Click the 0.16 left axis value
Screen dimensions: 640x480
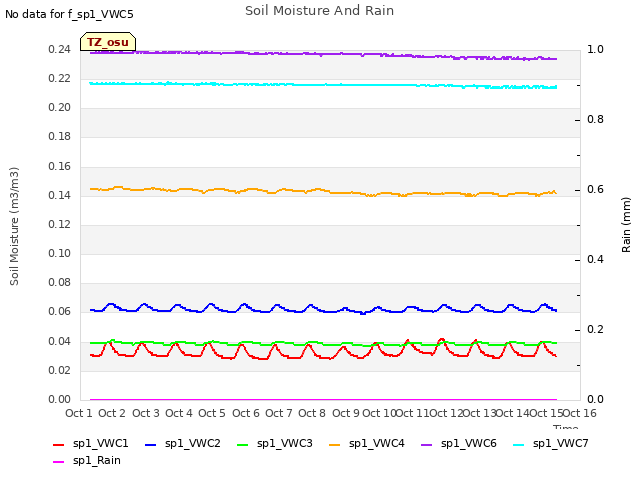coord(60,166)
